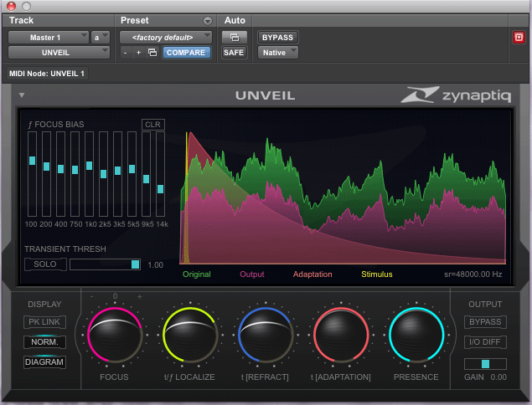Click the 400 Hz focus bias slider
Image resolution: width=532 pixels, height=405 pixels.
point(60,174)
